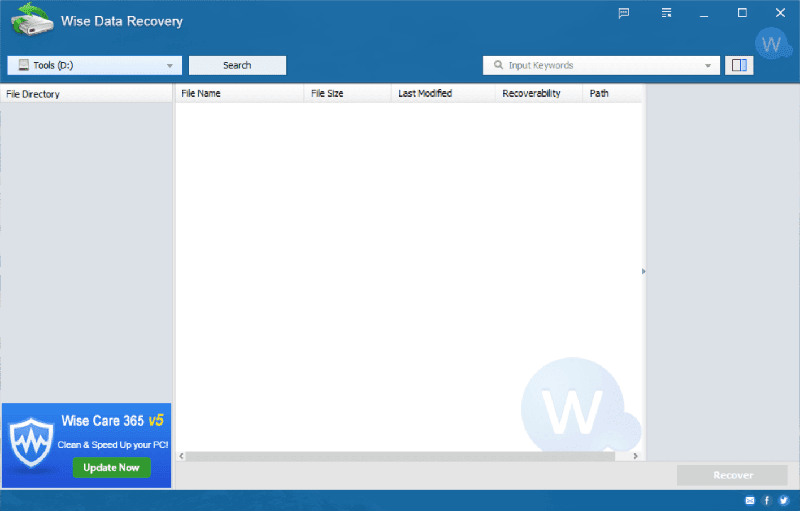Maximize the Wise Data Recovery window
This screenshot has height=511, width=800.
pos(742,13)
